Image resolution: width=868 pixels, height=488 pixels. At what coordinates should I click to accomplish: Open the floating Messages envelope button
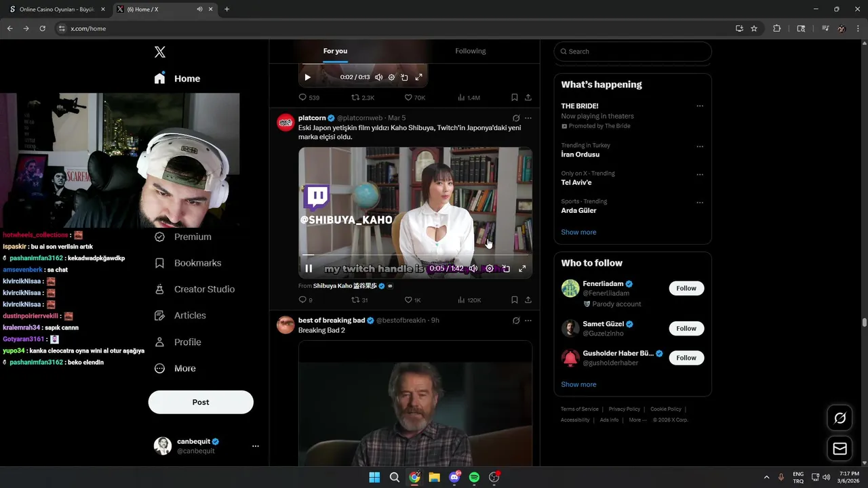[x=840, y=449]
